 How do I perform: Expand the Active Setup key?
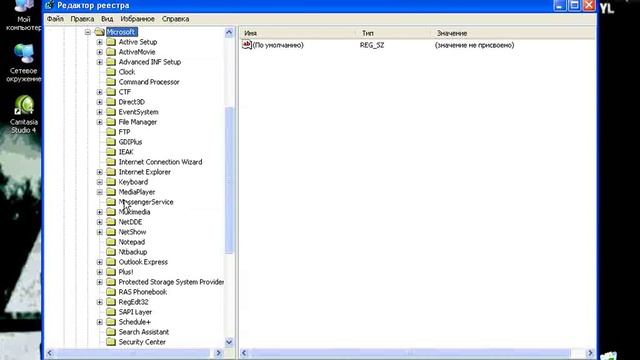100,42
